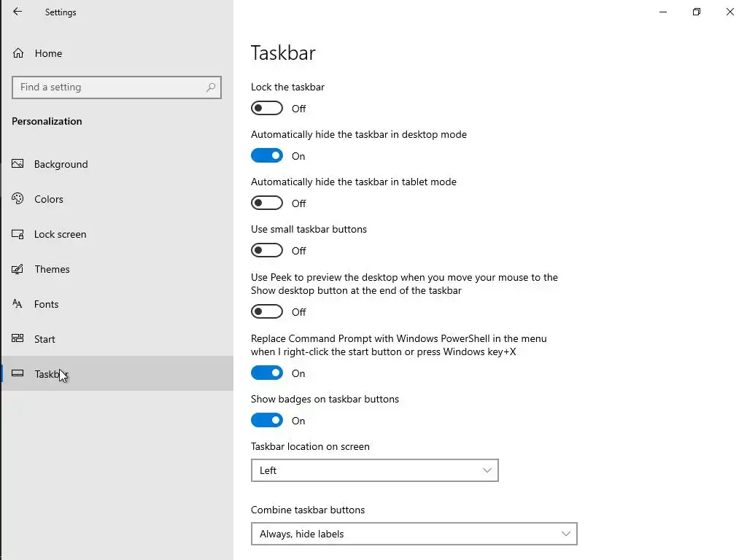
Task: Click the Colors palette icon
Action: point(18,199)
